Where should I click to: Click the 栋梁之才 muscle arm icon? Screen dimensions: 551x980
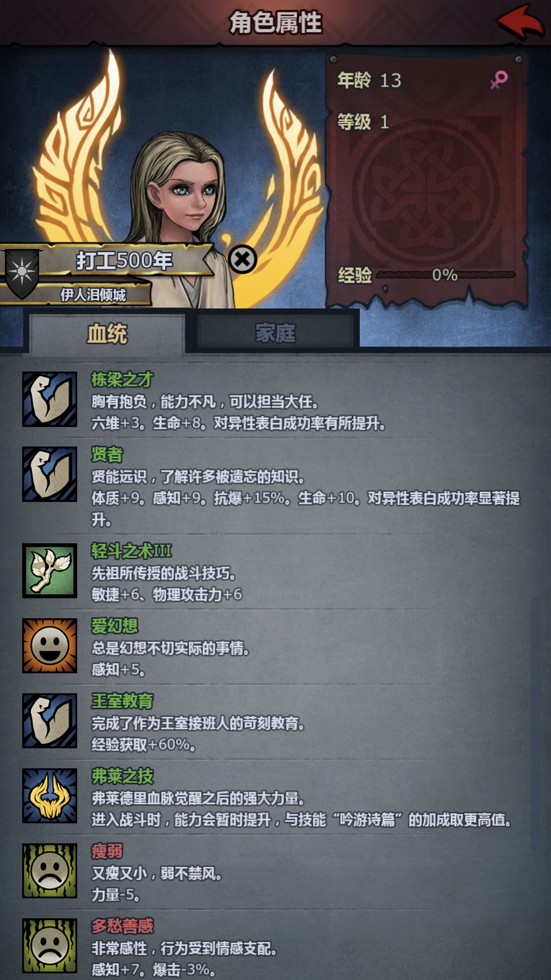click(50, 399)
